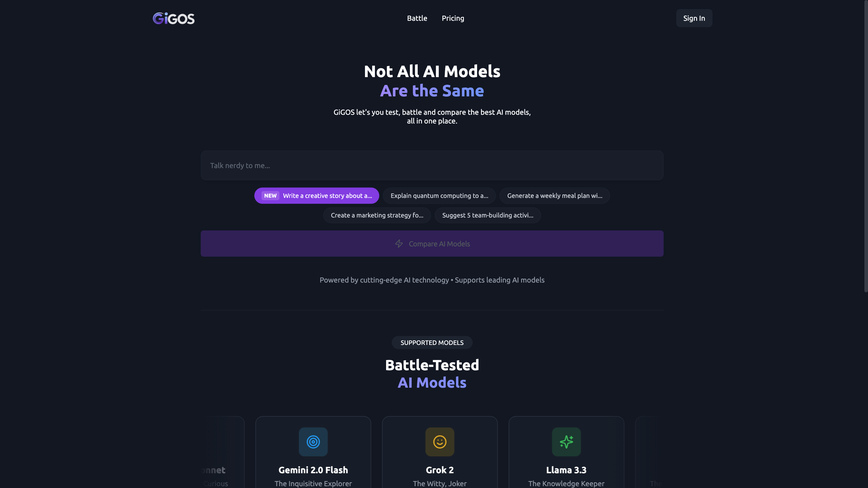Choose the 'Suggest 5 team-building' suggestion

pyautogui.click(x=487, y=215)
